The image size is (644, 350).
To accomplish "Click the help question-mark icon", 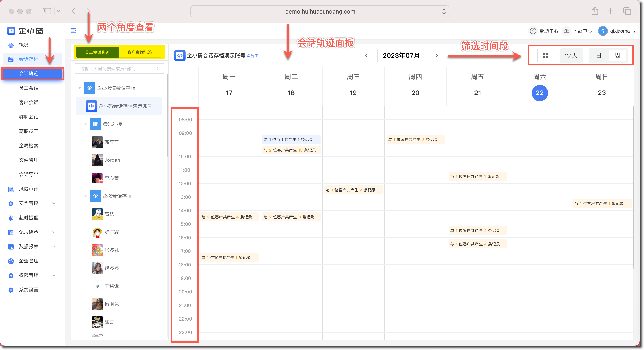I will [x=533, y=31].
